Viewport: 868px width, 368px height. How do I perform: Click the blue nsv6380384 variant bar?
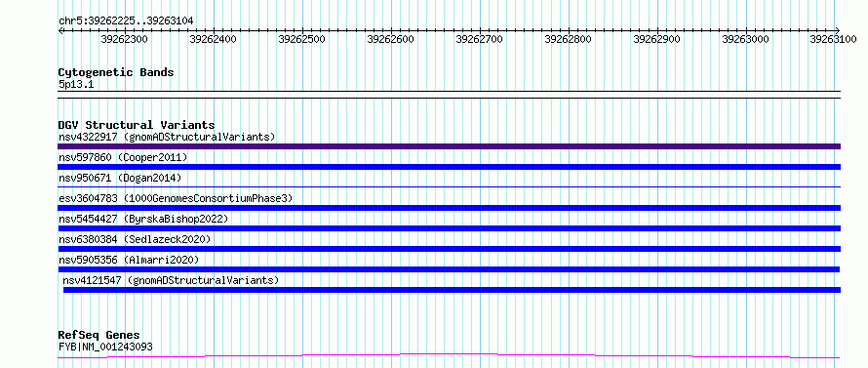coord(449,249)
